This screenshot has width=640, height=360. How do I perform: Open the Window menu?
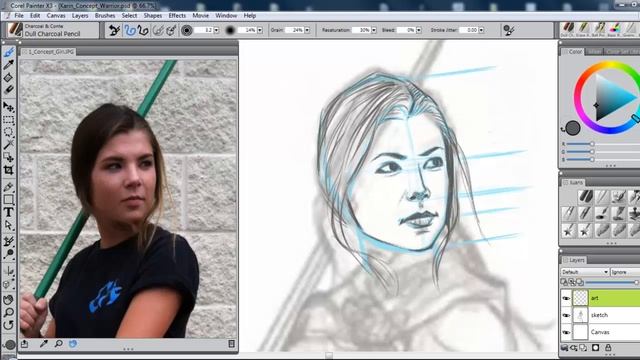point(226,16)
